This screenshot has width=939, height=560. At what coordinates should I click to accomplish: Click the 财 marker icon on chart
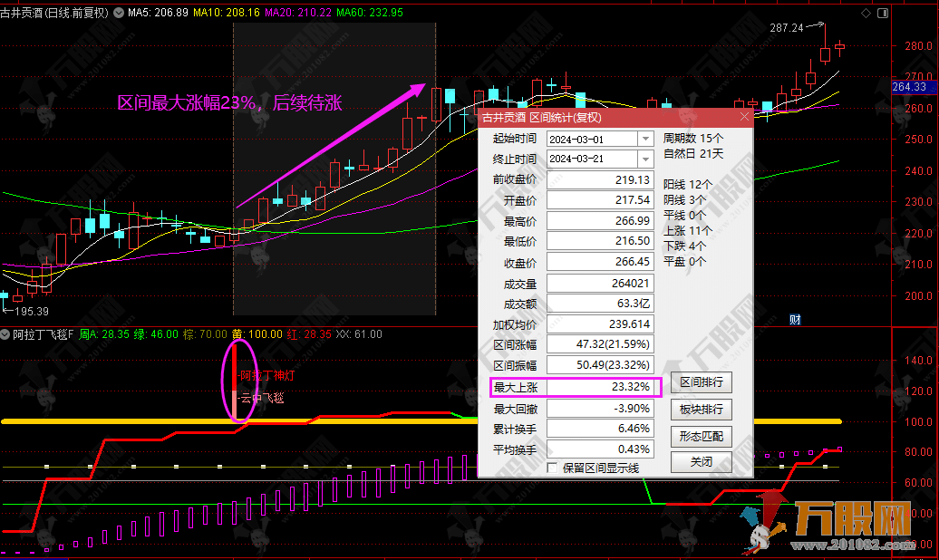(795, 319)
